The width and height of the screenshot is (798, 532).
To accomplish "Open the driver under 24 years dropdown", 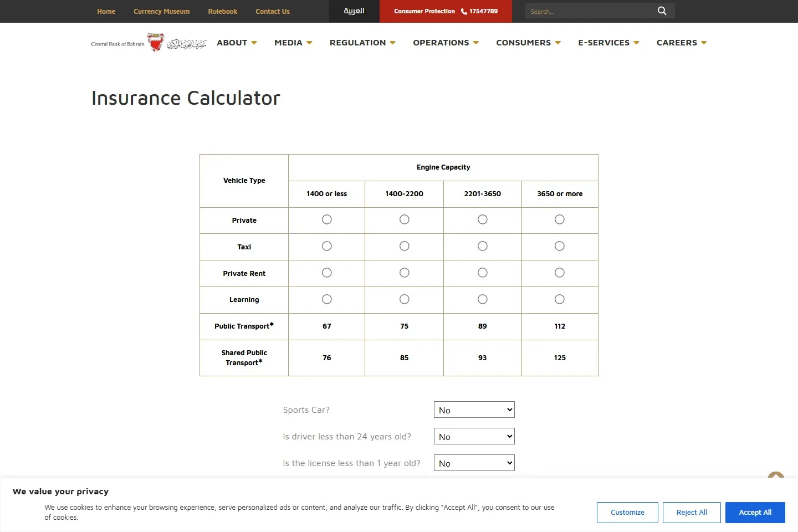I will pos(474,436).
